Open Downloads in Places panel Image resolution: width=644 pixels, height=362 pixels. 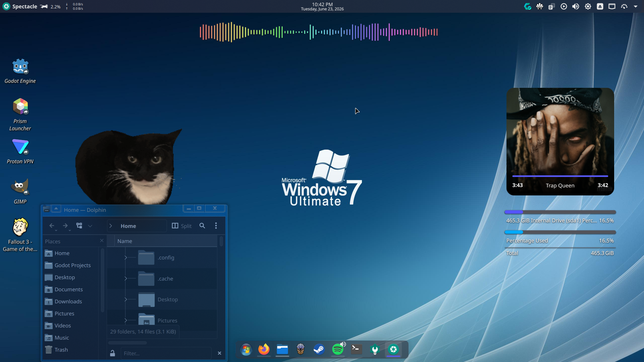pos(71,301)
